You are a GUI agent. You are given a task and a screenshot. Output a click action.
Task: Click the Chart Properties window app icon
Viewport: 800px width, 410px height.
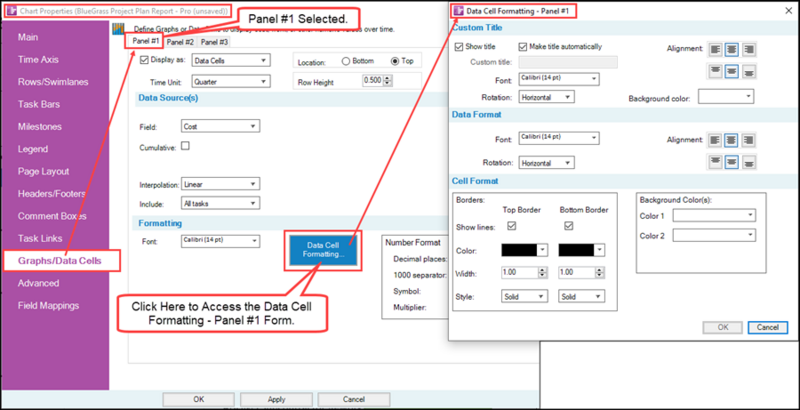(x=11, y=11)
